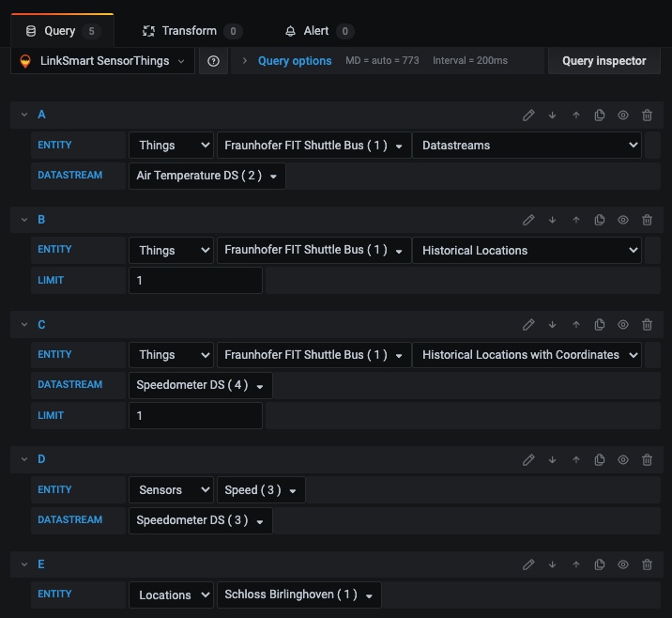The width and height of the screenshot is (672, 618).
Task: Move query A up
Action: click(576, 115)
